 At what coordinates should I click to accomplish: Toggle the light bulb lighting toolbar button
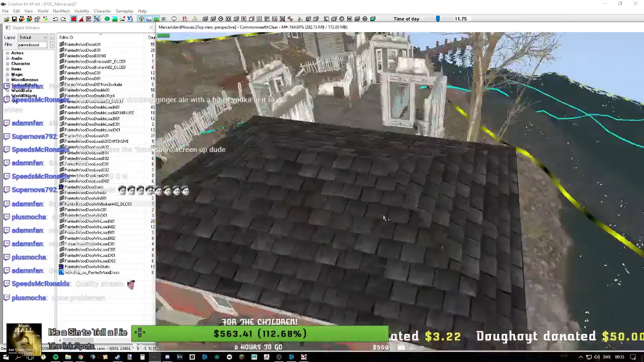pyautogui.click(x=141, y=19)
